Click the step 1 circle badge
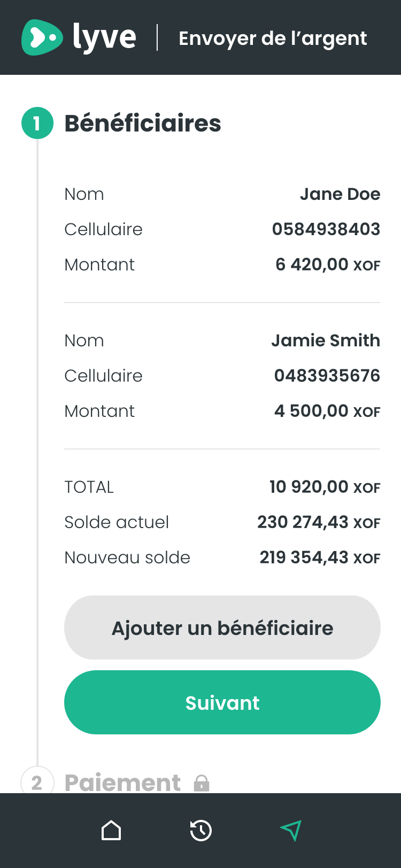The image size is (401, 868). (x=37, y=123)
